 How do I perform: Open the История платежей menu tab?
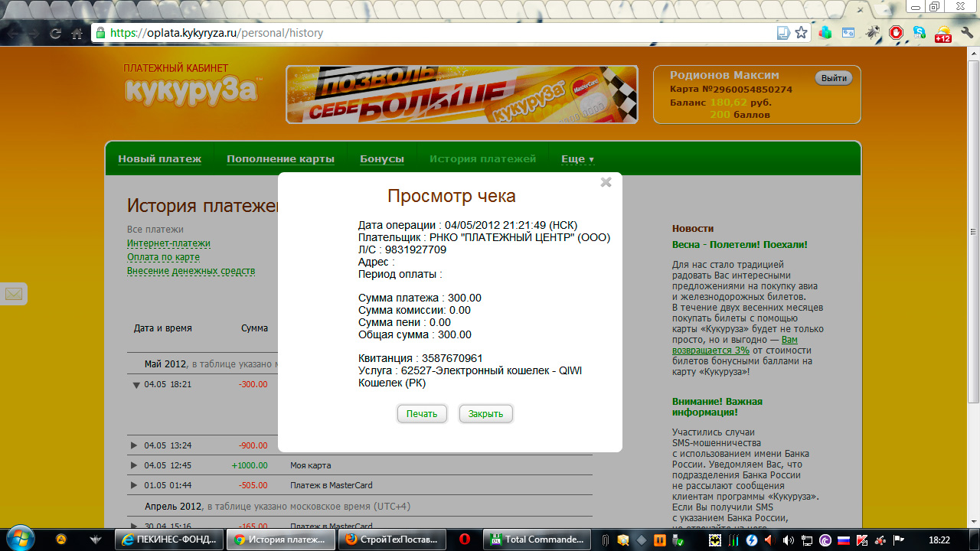482,159
